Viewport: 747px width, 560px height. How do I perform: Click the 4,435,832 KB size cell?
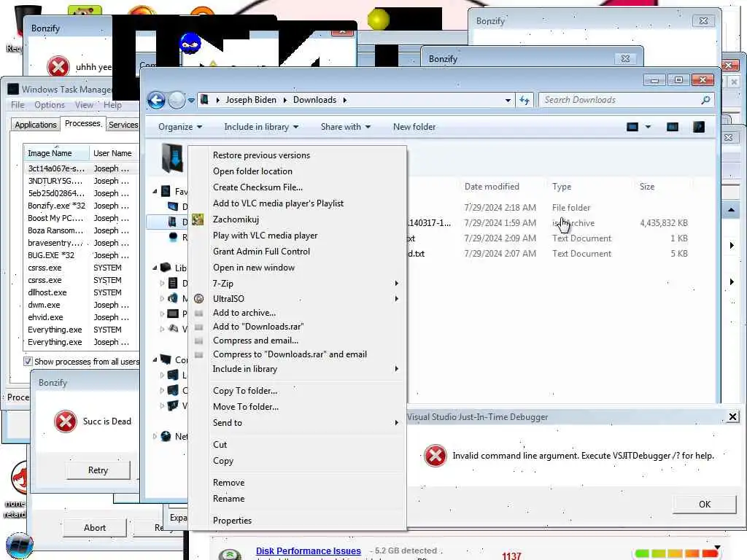(x=664, y=223)
